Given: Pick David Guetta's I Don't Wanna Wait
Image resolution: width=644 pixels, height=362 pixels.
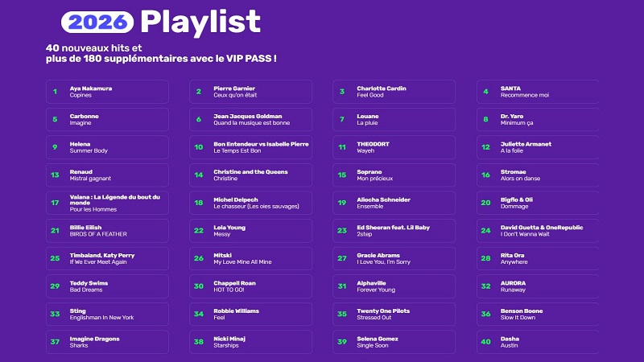Looking at the screenshot, I should [538, 231].
